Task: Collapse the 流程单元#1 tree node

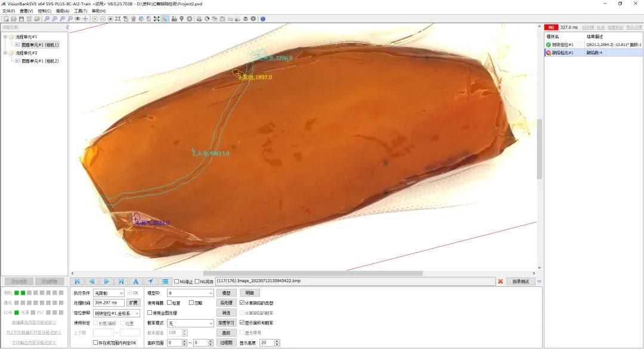Action: click(x=5, y=36)
